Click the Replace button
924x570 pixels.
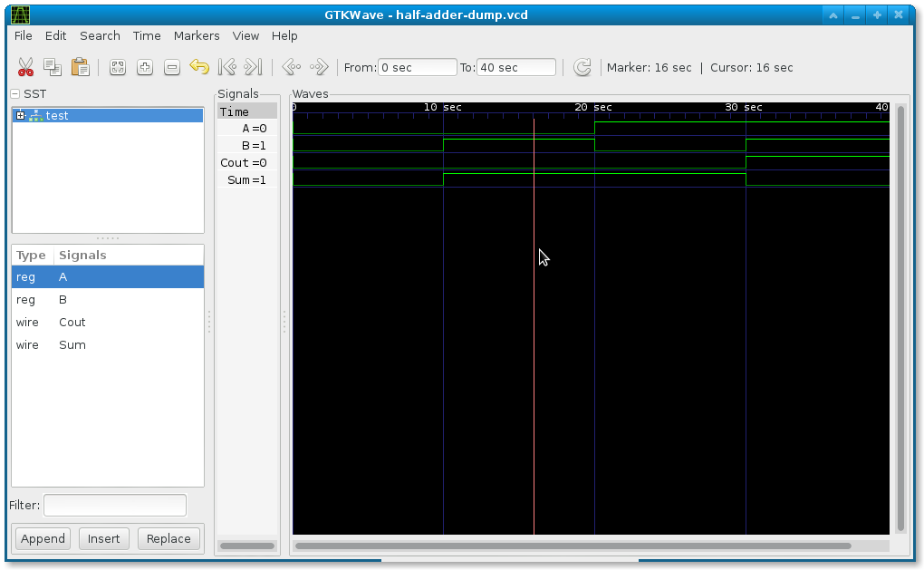(168, 539)
